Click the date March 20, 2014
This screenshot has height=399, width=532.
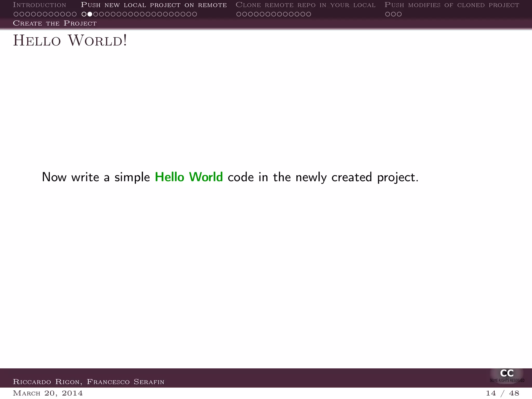click(48, 393)
